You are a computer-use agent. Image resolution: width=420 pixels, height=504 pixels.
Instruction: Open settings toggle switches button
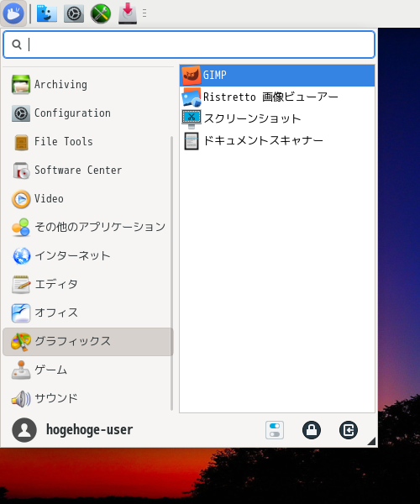click(275, 430)
